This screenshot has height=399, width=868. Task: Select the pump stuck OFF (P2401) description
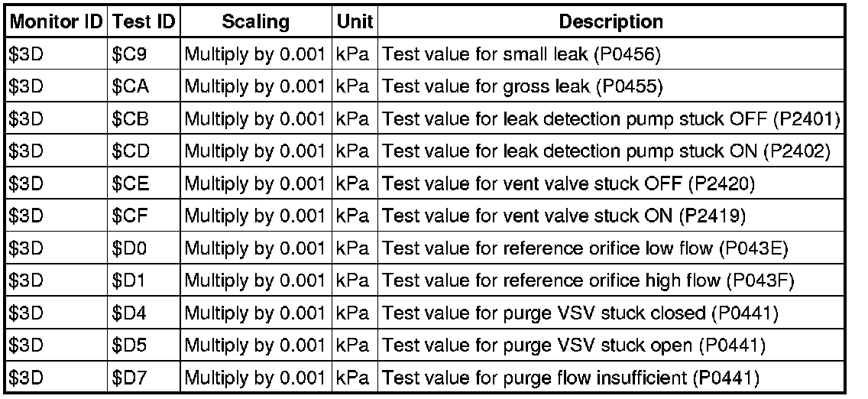tap(611, 119)
